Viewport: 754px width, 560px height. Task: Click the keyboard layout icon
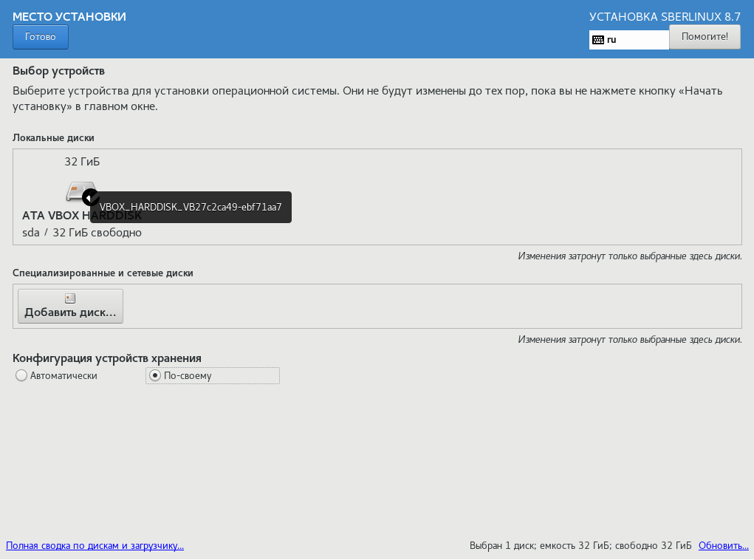[x=597, y=40]
